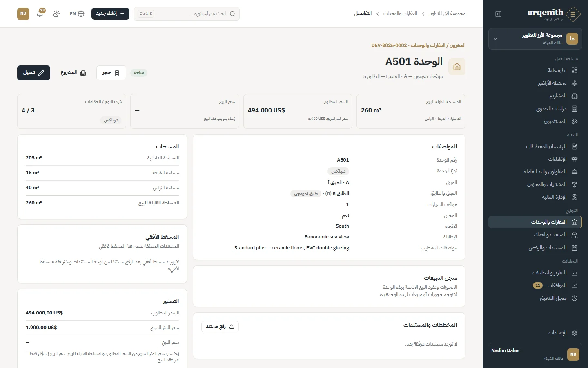Viewport: 588px width, 368px height.
Task: Click the التقارير والتحليلات chart icon
Action: click(575, 273)
